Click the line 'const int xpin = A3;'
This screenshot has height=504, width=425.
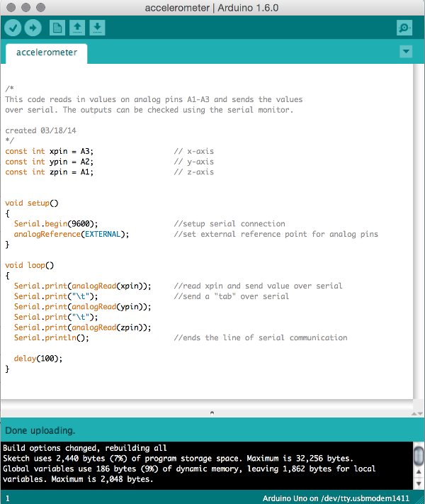pos(49,152)
